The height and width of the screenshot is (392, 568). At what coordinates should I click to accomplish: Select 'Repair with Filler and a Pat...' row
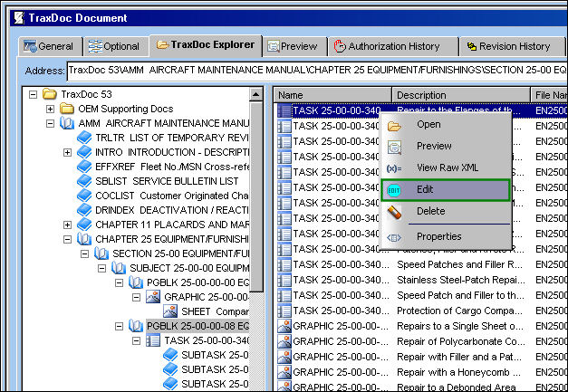coord(420,357)
